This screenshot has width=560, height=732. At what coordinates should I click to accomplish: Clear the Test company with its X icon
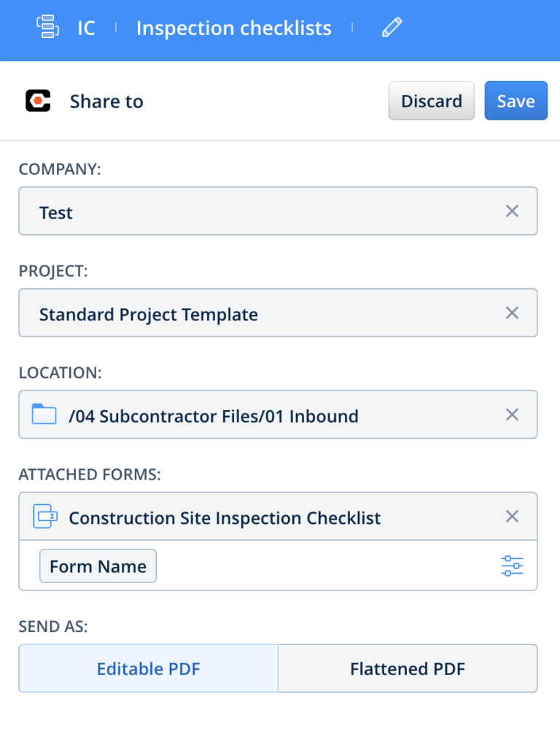click(512, 211)
